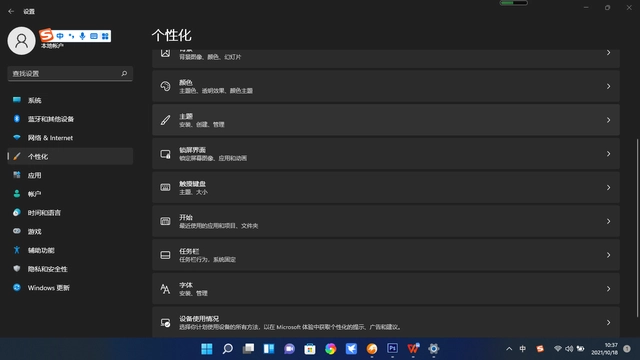Click the 游戏 controller icon

pos(17,231)
